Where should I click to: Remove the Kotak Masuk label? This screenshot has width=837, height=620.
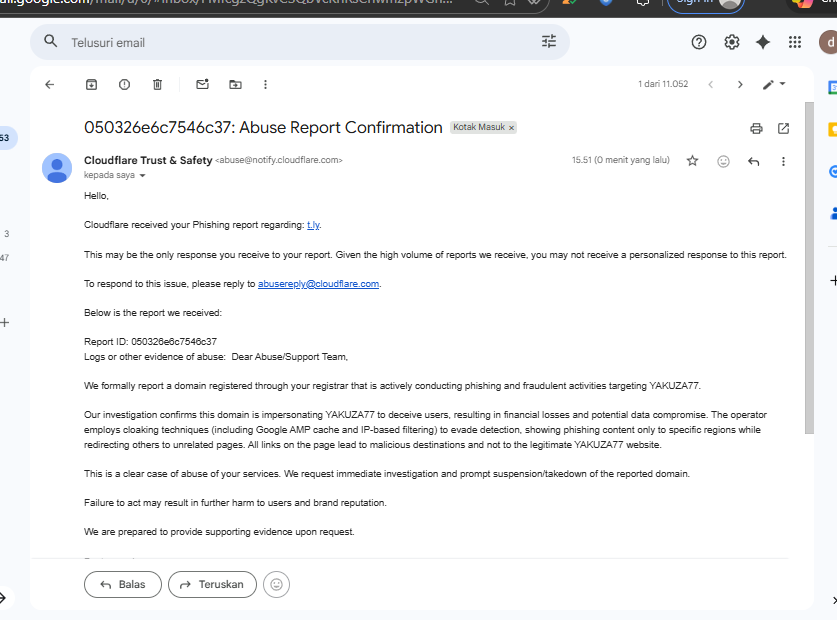[511, 128]
